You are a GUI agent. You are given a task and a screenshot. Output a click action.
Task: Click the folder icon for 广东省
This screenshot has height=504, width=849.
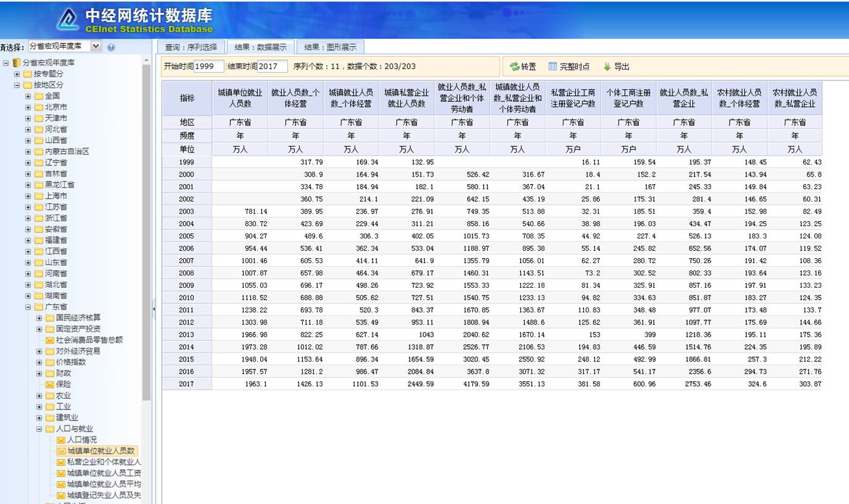pos(38,308)
